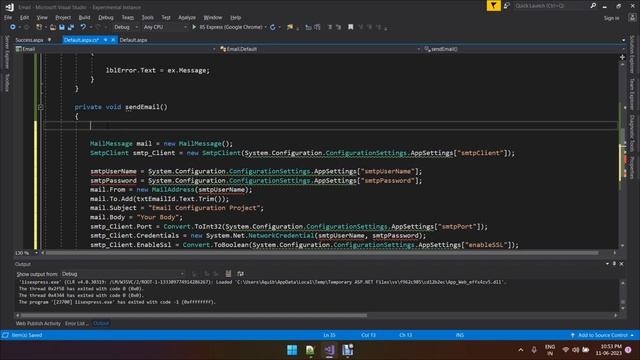
Task: Open the Web Publish Activity tab
Action: (x=38, y=323)
